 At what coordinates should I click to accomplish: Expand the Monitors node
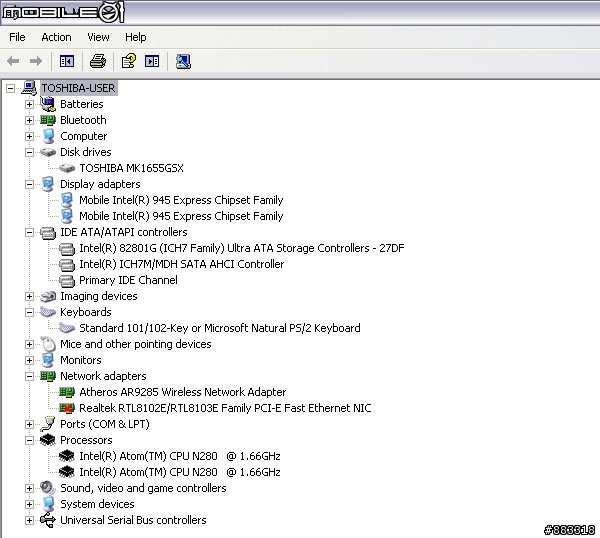pyautogui.click(x=29, y=360)
